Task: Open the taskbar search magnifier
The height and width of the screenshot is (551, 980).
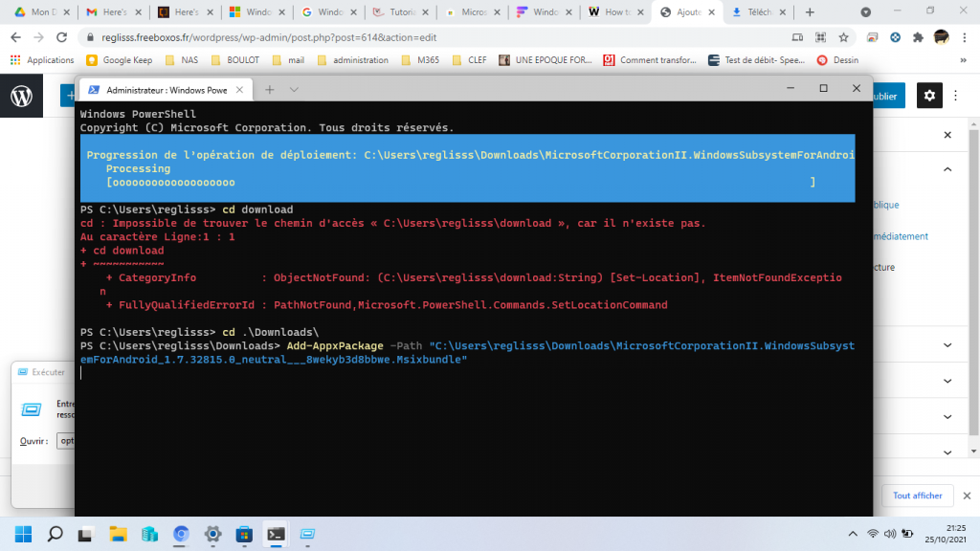Action: 55,533
